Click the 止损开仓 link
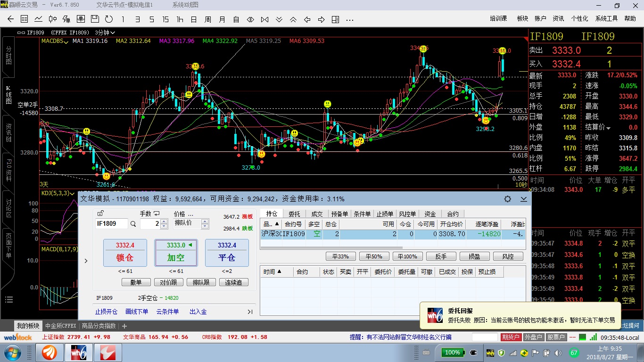Viewport: 644px width, 362px height. click(x=106, y=312)
